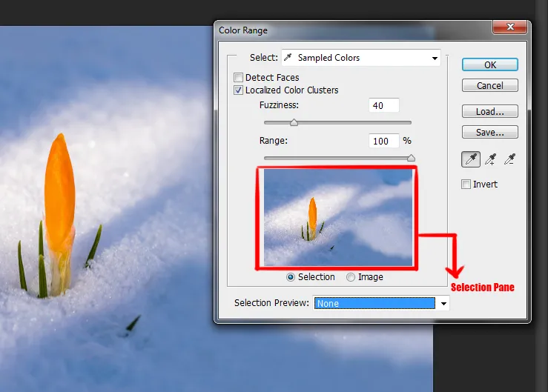
Task: Choose the Image radio button
Action: (x=351, y=277)
